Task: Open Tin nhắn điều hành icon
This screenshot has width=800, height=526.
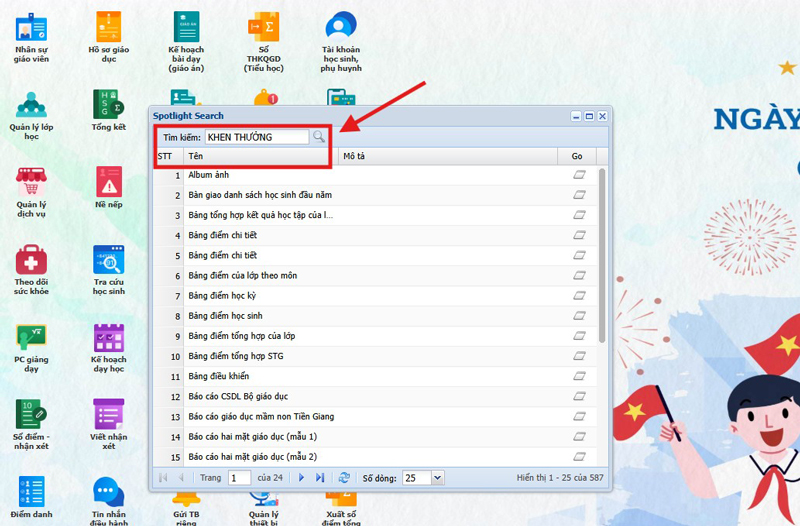Action: [109, 501]
